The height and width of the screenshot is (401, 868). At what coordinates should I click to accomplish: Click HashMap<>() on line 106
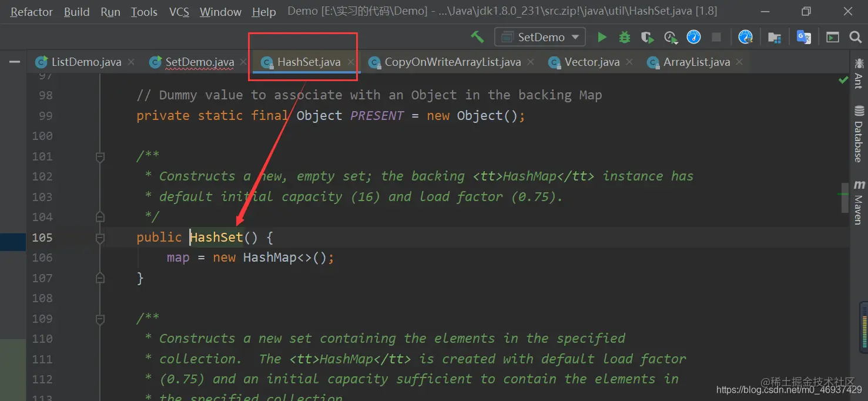285,258
